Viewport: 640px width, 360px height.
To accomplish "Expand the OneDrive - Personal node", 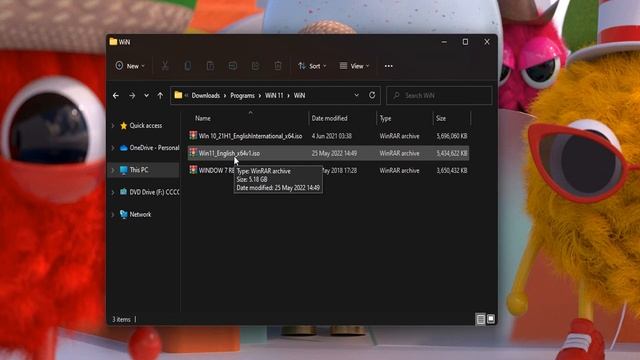I will click(113, 148).
